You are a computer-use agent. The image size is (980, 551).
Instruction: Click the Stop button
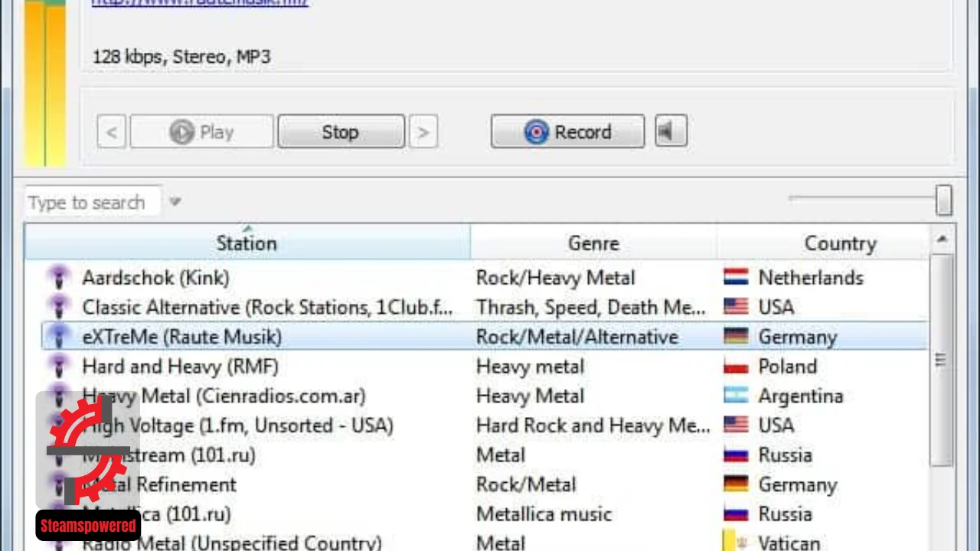click(341, 132)
